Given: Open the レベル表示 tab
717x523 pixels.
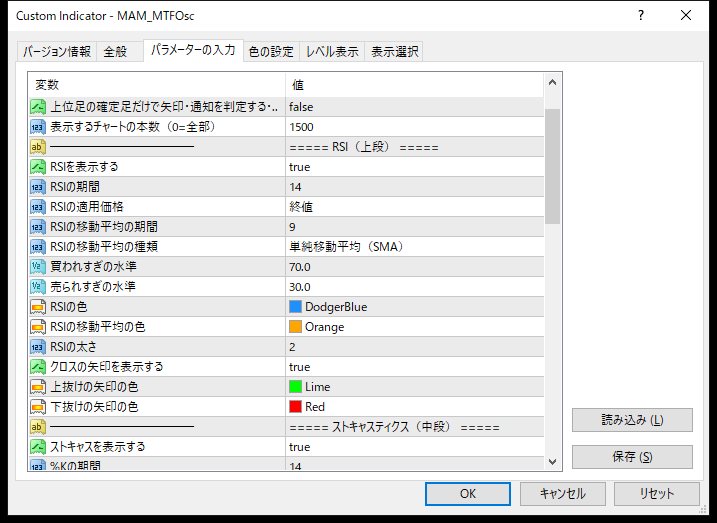Looking at the screenshot, I should pos(332,52).
